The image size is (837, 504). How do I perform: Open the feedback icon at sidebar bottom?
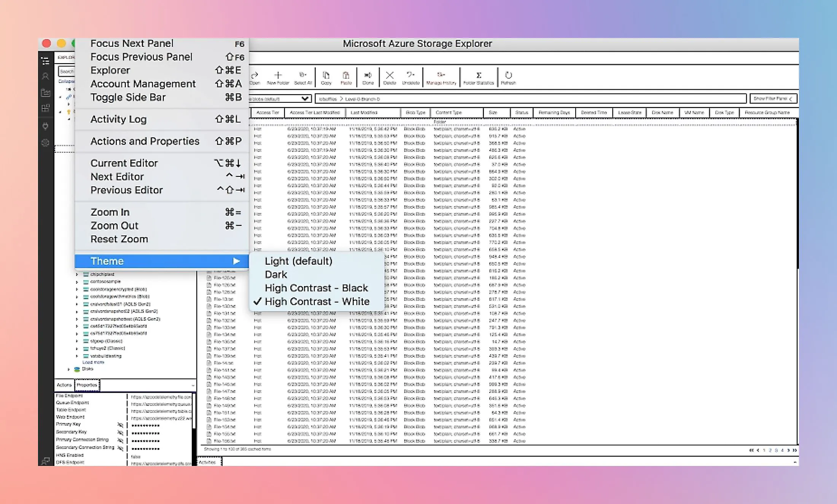click(45, 461)
